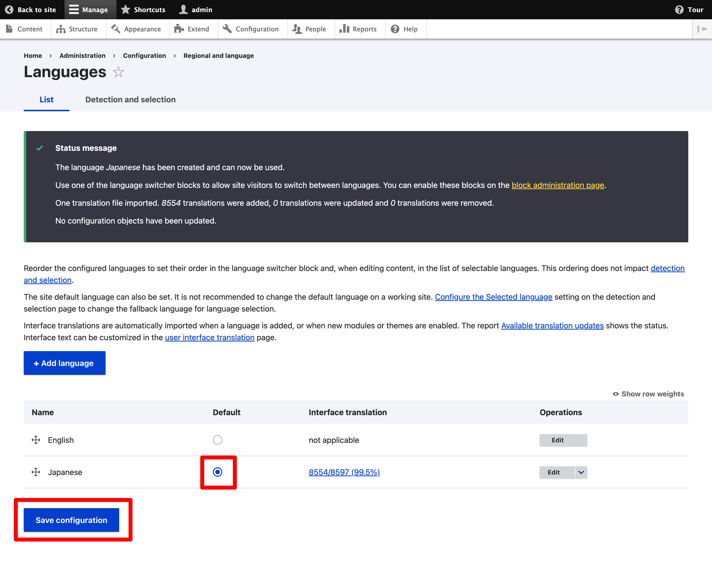712x588 pixels.
Task: Click the toolbar orientation toggle icon
Action: pyautogui.click(x=702, y=29)
